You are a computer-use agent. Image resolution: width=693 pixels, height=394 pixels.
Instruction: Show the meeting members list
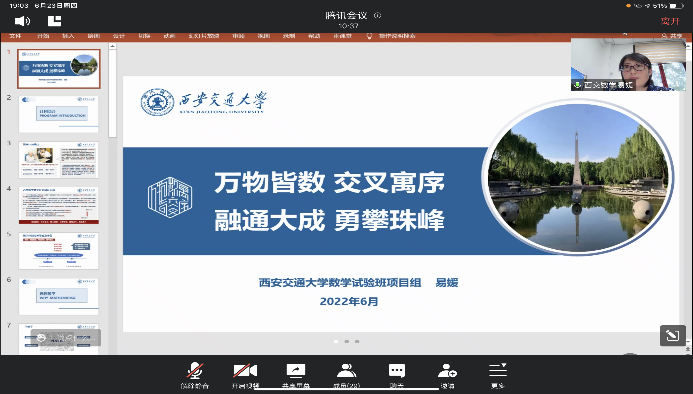click(346, 375)
